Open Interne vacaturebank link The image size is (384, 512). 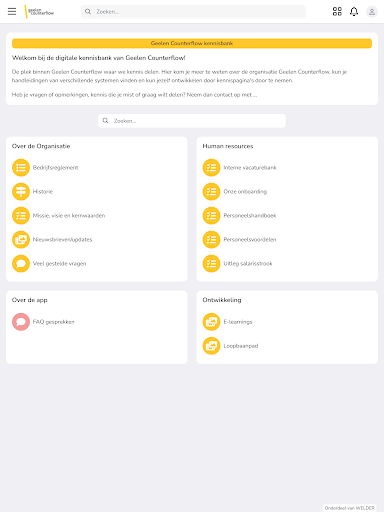[250, 168]
